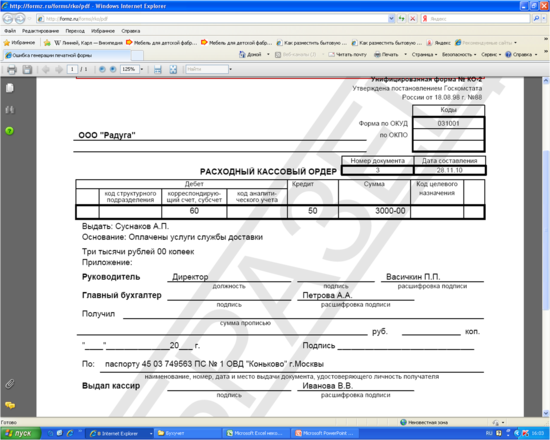Viewport: 550px width, 440px height.
Task: Open the Линней, Карл — Википедия bookmark
Action: click(88, 43)
